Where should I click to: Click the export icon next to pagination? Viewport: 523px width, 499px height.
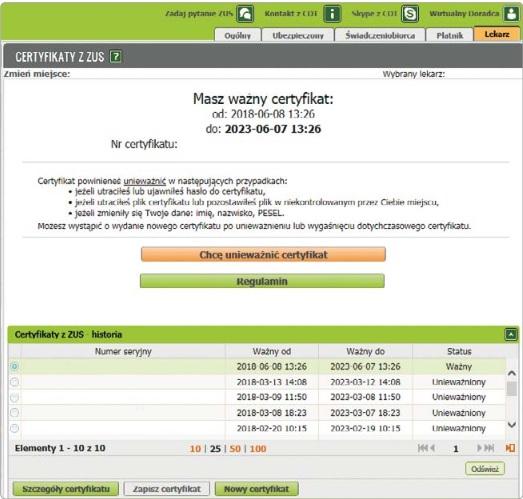tap(510, 448)
